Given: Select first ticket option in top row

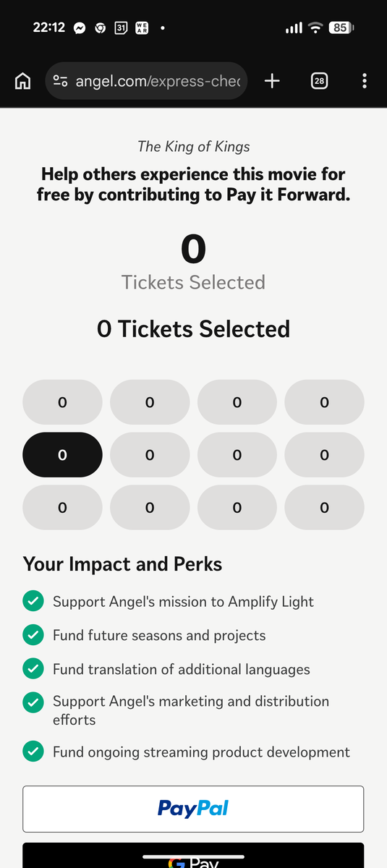Looking at the screenshot, I should coord(62,402).
